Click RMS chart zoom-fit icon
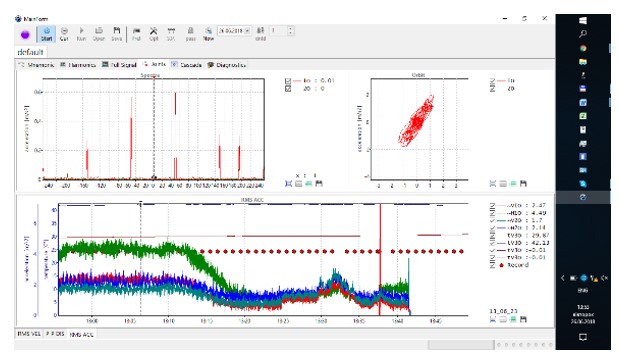The image size is (620, 361). [493, 319]
